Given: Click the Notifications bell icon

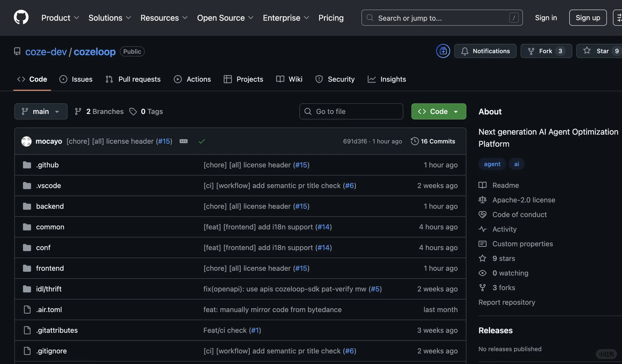Looking at the screenshot, I should pos(465,51).
